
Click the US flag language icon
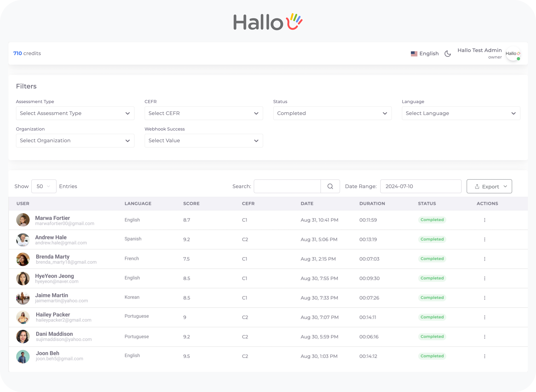tap(414, 54)
